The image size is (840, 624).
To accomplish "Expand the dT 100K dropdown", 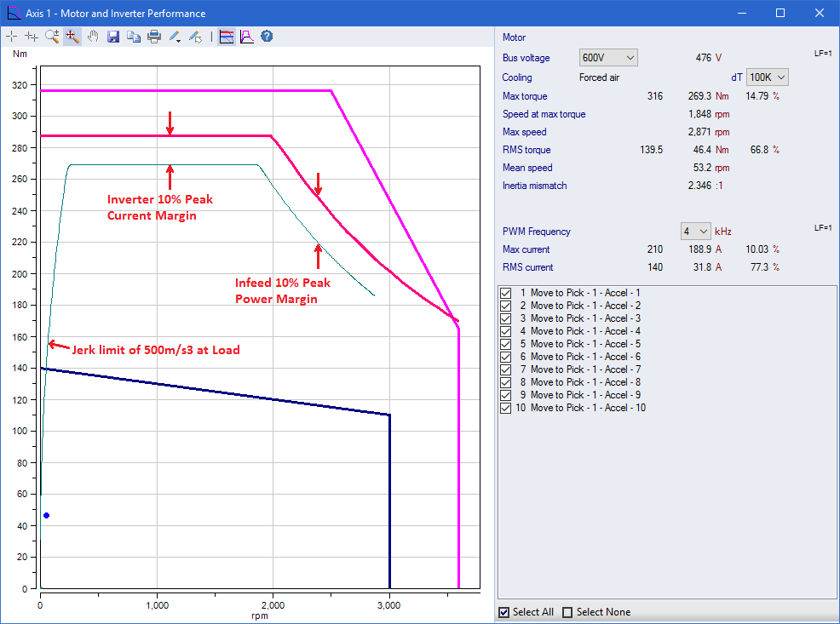I will coord(768,77).
